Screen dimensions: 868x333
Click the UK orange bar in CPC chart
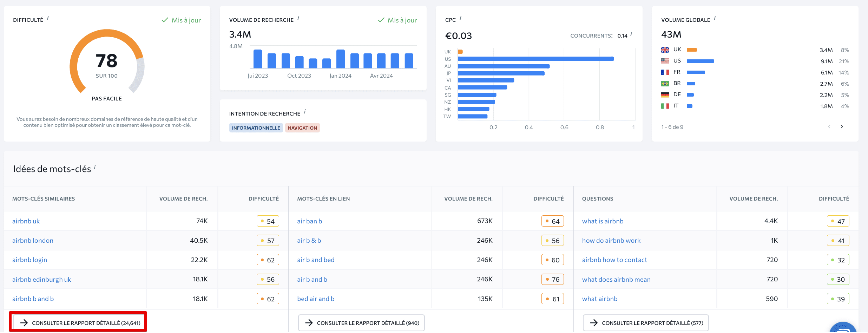click(460, 52)
